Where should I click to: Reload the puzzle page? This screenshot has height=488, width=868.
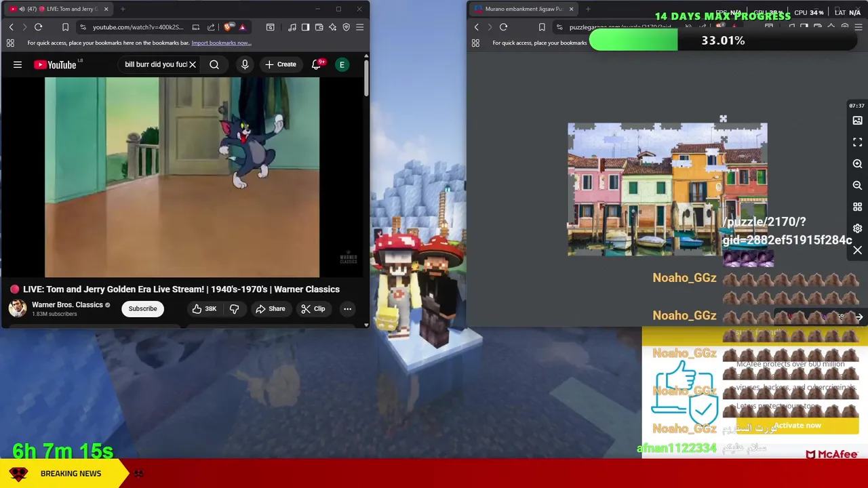click(503, 27)
